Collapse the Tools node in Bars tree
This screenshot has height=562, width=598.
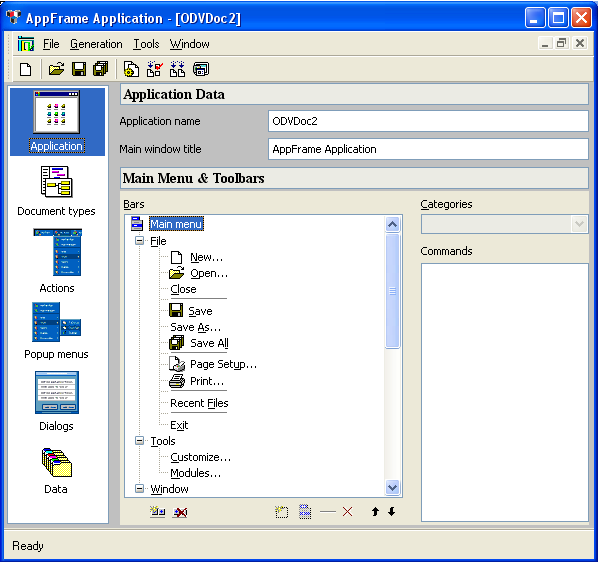point(140,441)
